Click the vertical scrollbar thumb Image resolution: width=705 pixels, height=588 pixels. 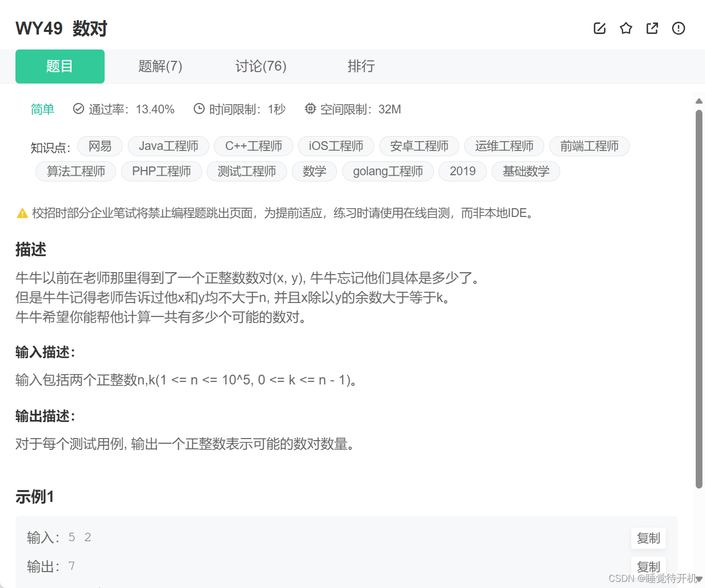[x=699, y=299]
